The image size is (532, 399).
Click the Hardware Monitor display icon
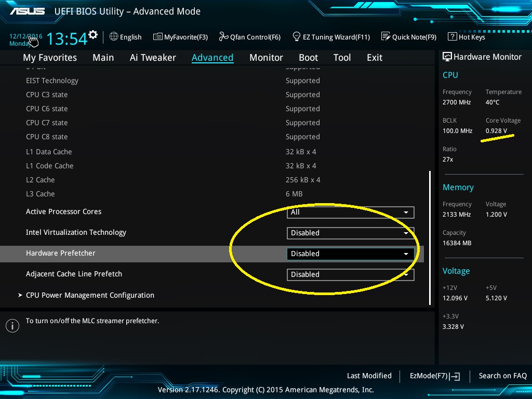tap(447, 57)
